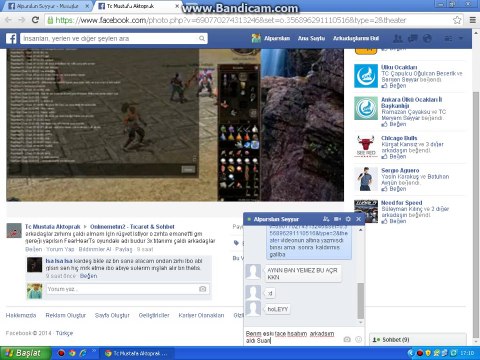Open the messages icon in header

[413, 39]
